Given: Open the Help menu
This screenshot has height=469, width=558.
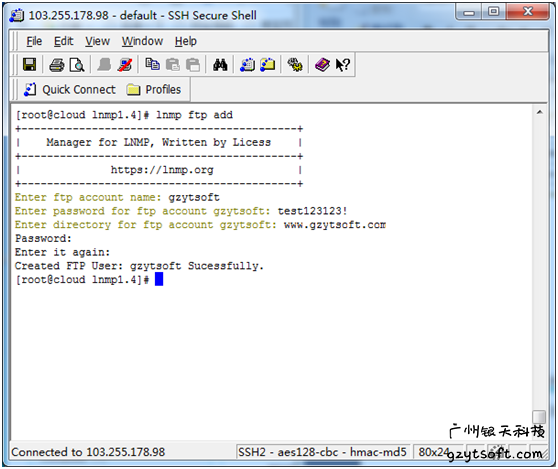Looking at the screenshot, I should coord(185,41).
